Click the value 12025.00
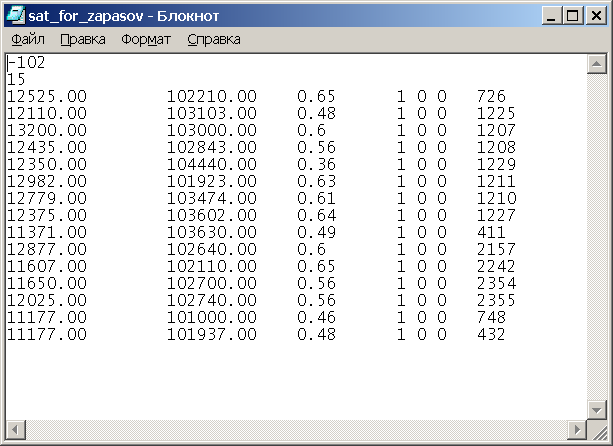This screenshot has height=446, width=613. pyautogui.click(x=47, y=301)
